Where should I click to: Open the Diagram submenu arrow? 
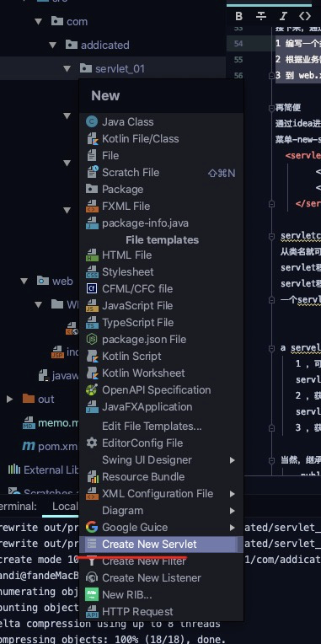click(233, 511)
